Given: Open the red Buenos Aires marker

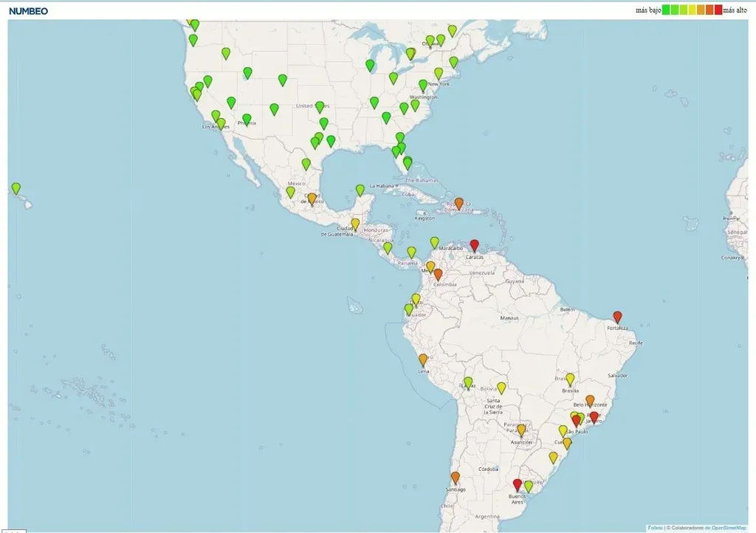Looking at the screenshot, I should tap(518, 484).
